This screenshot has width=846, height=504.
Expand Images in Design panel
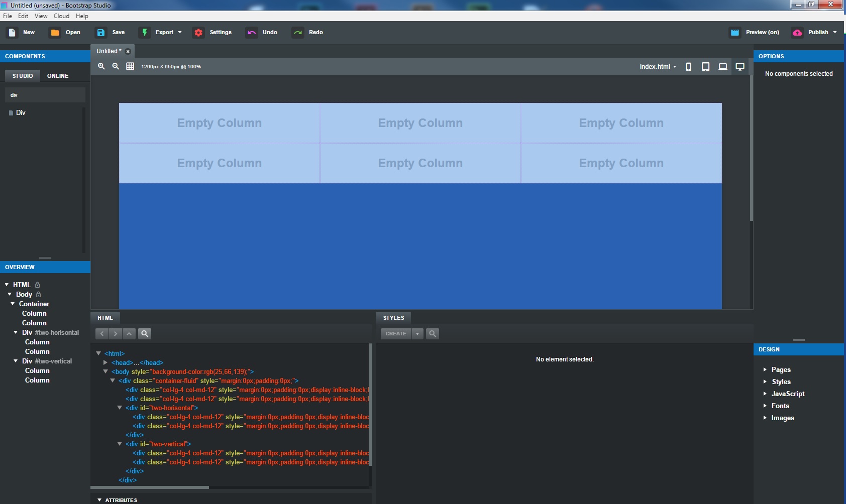click(x=765, y=418)
